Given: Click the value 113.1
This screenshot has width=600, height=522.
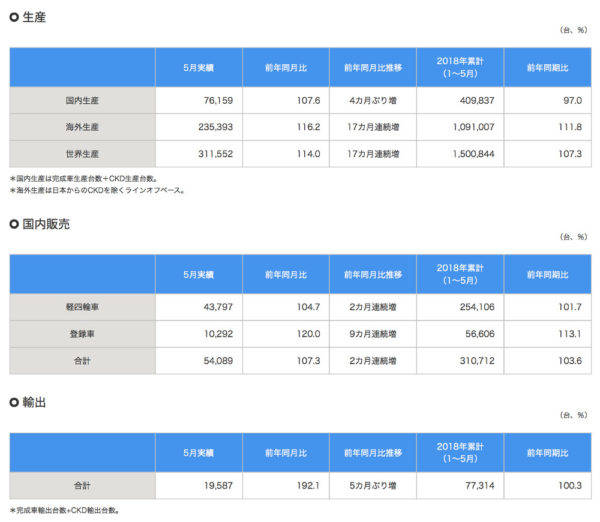Looking at the screenshot, I should [x=570, y=334].
